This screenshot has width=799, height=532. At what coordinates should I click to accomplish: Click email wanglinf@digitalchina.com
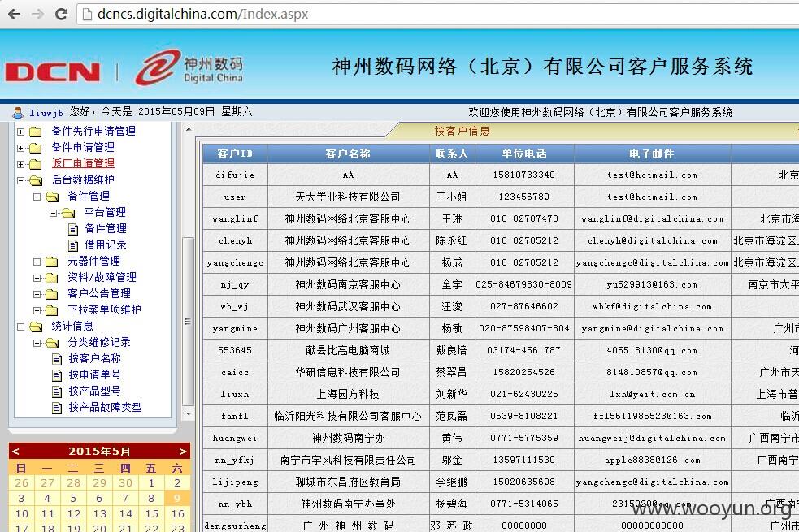coord(652,219)
